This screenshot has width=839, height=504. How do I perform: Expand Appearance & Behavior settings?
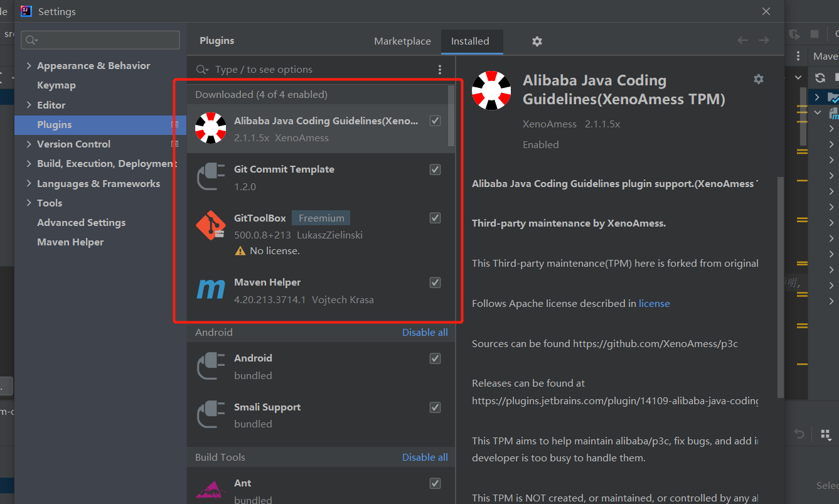(29, 66)
